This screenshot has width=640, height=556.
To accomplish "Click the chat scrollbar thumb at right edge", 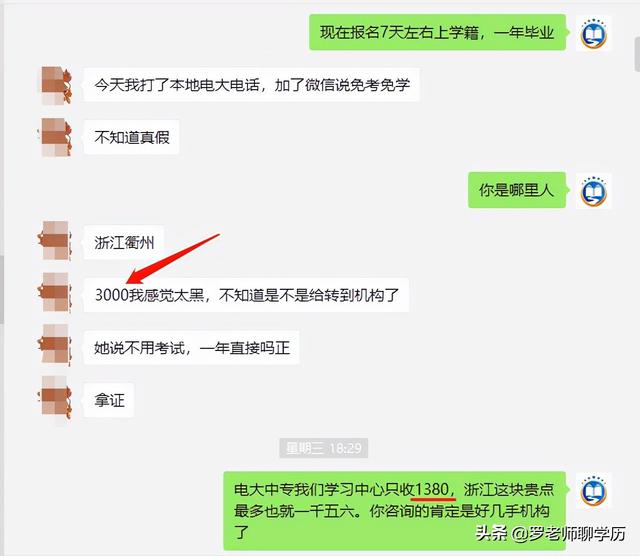I will tap(638, 54).
